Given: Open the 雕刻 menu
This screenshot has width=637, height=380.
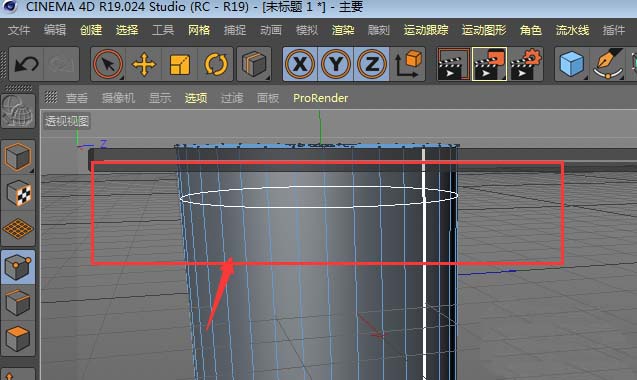Looking at the screenshot, I should tap(379, 30).
